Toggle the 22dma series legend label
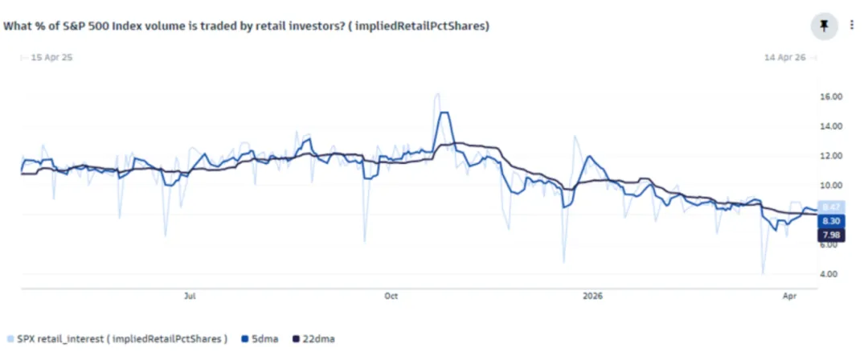This screenshot has width=868, height=352. click(318, 338)
